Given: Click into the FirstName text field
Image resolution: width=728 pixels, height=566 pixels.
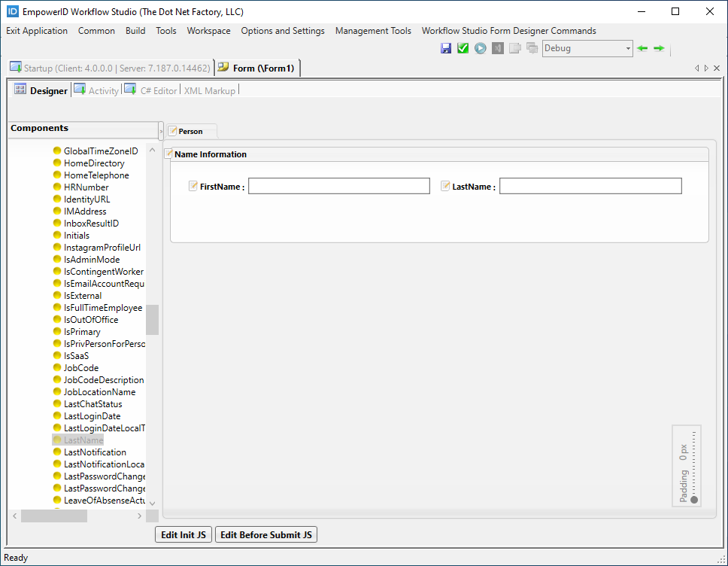Looking at the screenshot, I should click(338, 186).
